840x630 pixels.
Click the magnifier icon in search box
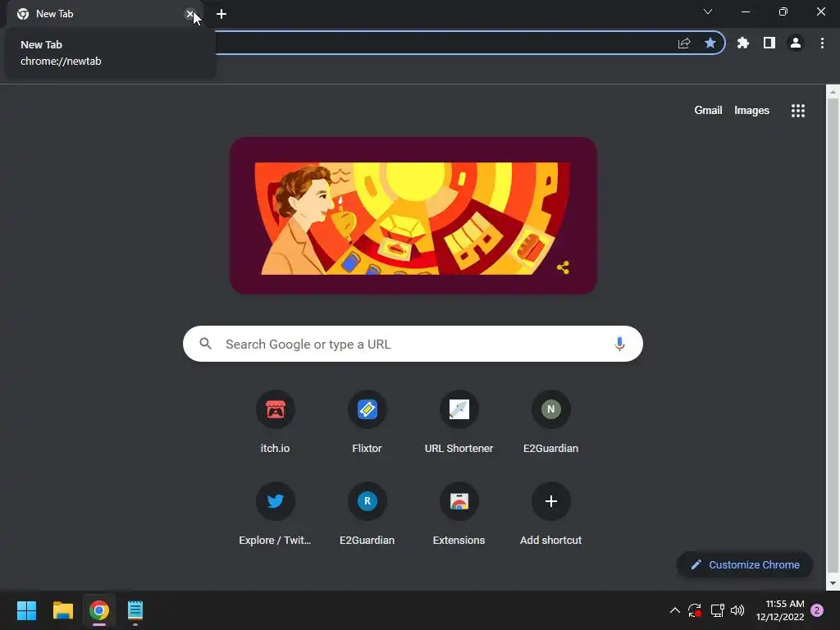point(206,344)
